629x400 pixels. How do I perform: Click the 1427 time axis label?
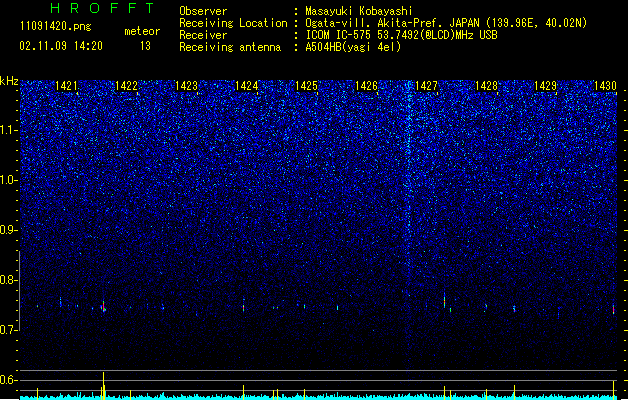pos(426,86)
